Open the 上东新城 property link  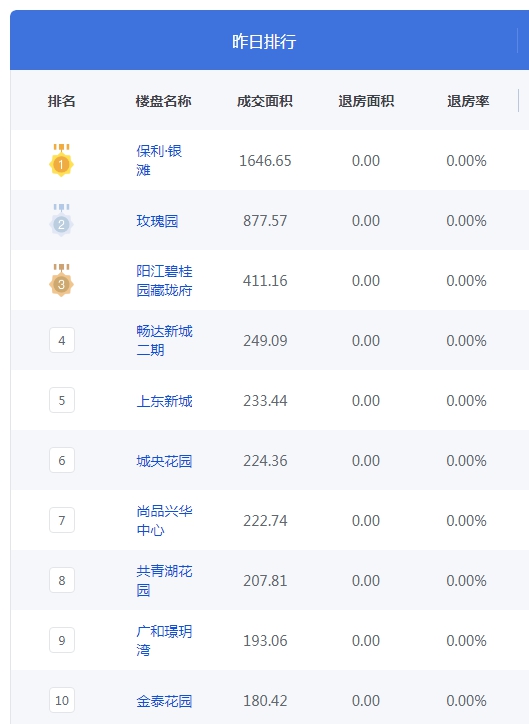164,401
